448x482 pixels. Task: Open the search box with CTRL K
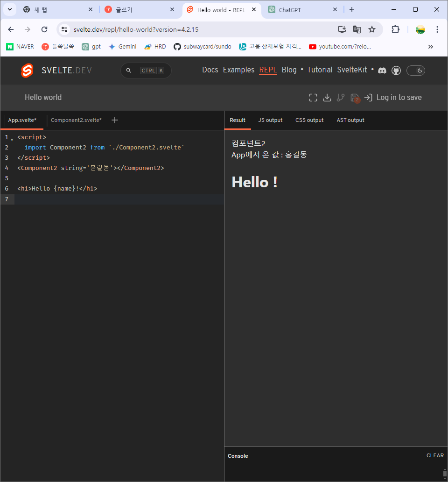tap(146, 71)
